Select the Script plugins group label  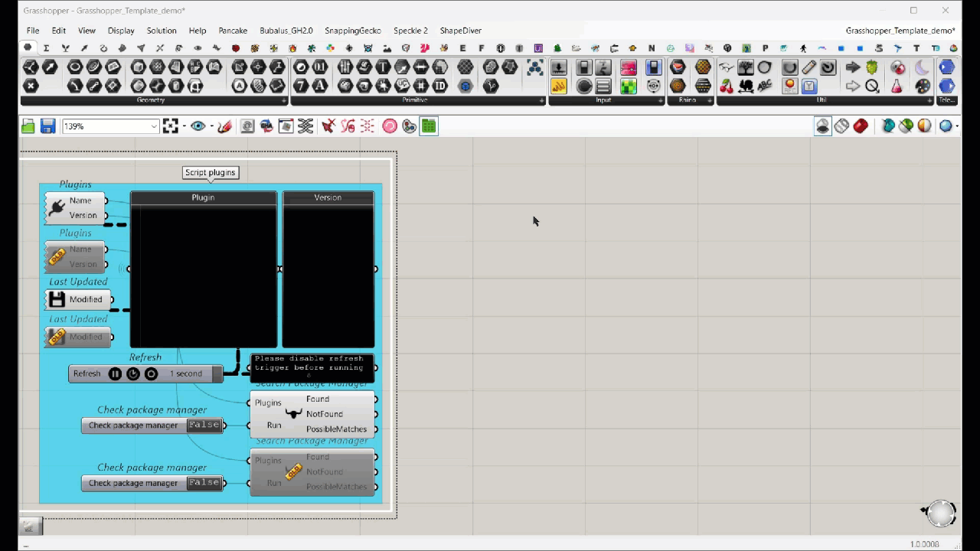[x=211, y=172]
